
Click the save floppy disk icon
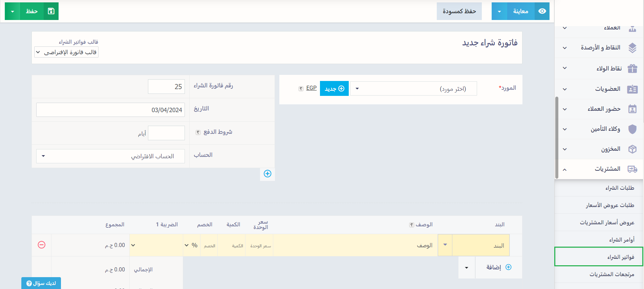(51, 11)
